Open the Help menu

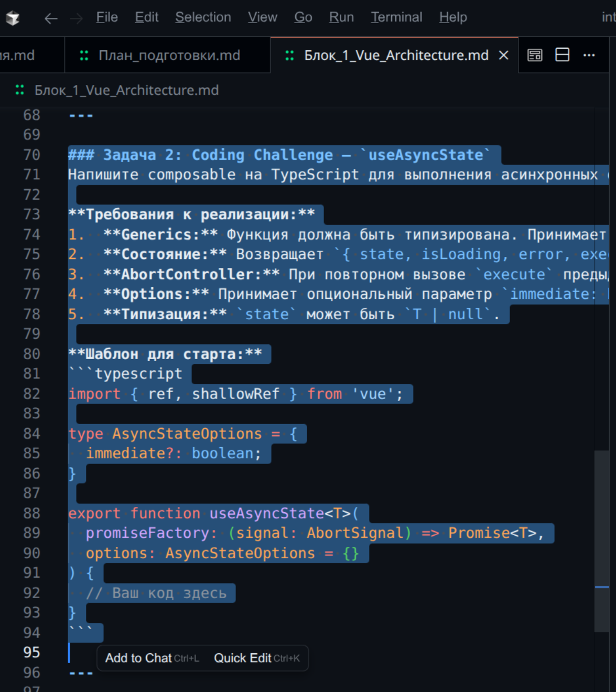click(x=453, y=17)
